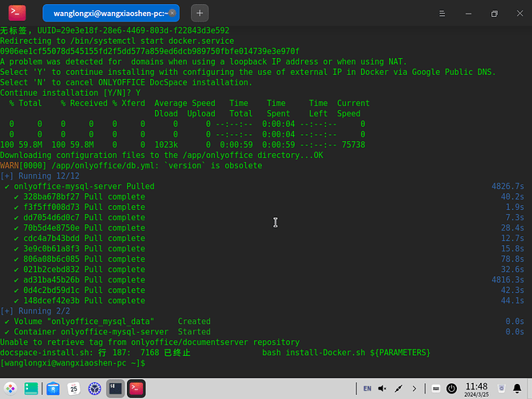Image resolution: width=532 pixels, height=399 pixels.
Task: Click the UUID text on the first line
Action: click(133, 30)
